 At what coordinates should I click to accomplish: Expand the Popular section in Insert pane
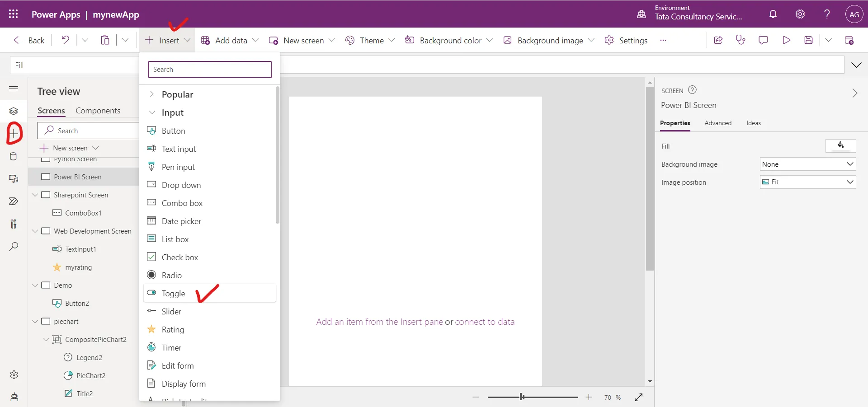[x=151, y=94]
